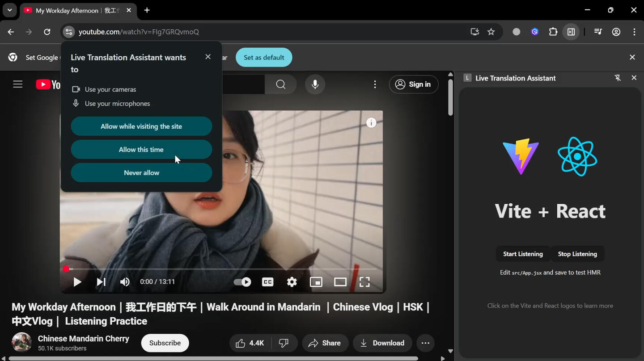Viewport: 644px width, 361px height.
Task: Skip to the next video
Action: tap(101, 282)
